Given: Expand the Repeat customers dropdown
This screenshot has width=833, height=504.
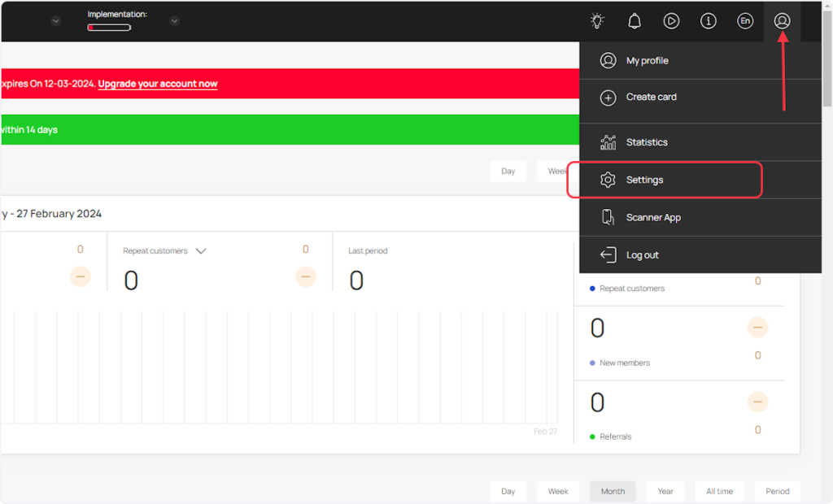Looking at the screenshot, I should (201, 251).
